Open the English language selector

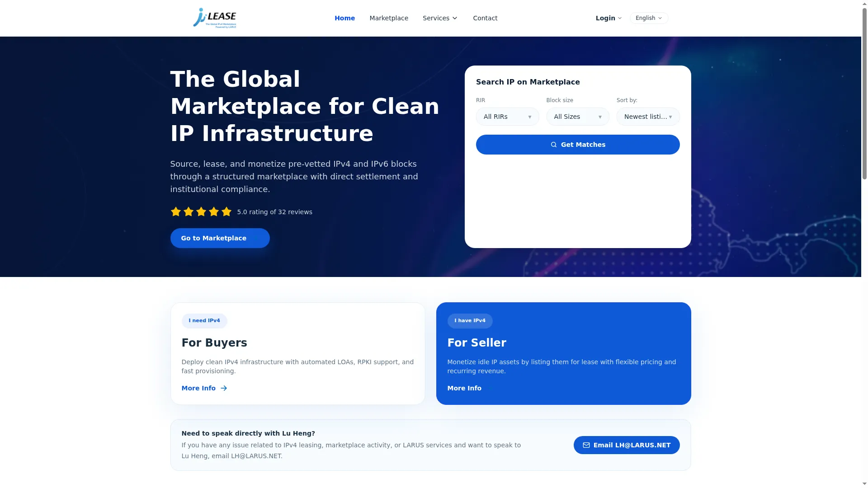tap(649, 18)
